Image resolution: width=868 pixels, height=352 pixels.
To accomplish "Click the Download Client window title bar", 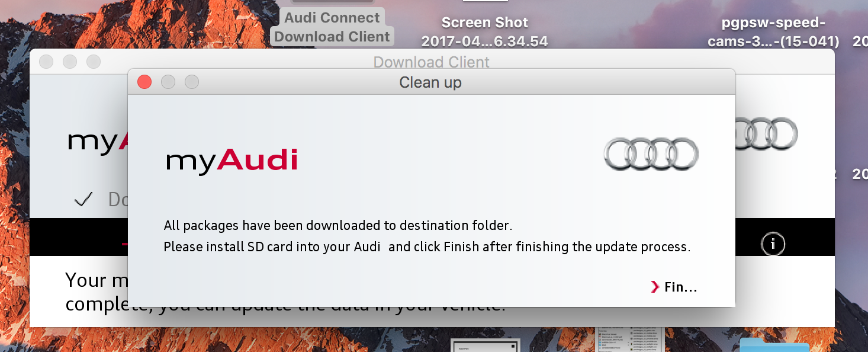I will pos(431,62).
